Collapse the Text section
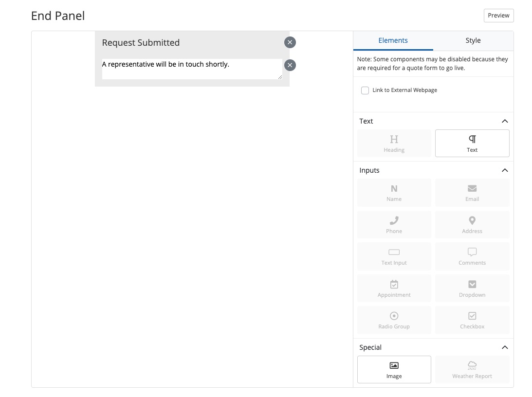532x397 pixels. point(504,121)
